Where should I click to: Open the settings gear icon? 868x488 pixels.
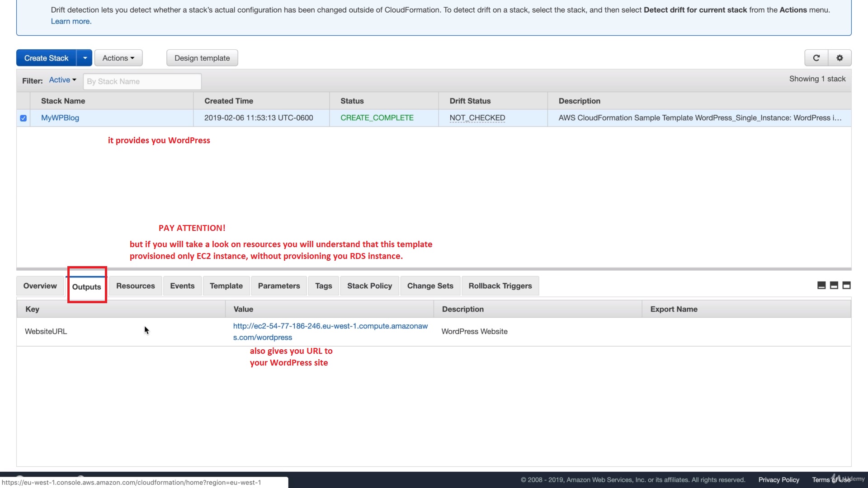coord(840,58)
